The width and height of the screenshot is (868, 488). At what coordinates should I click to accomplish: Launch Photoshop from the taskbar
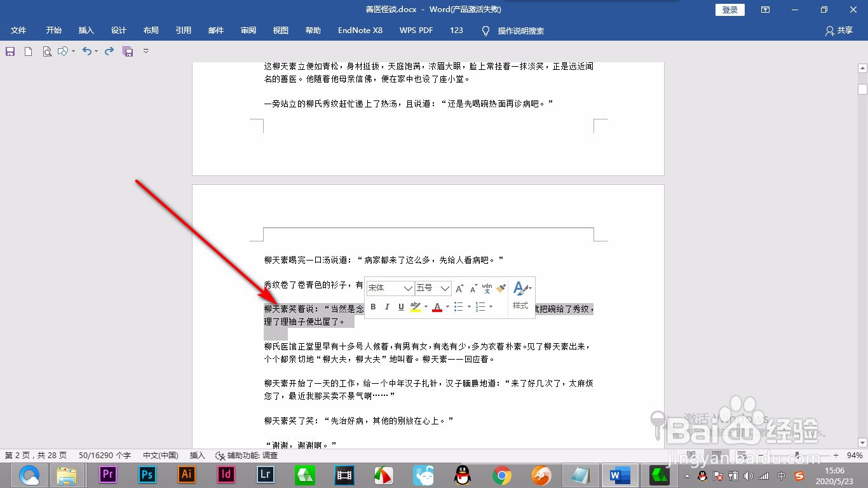tap(146, 475)
